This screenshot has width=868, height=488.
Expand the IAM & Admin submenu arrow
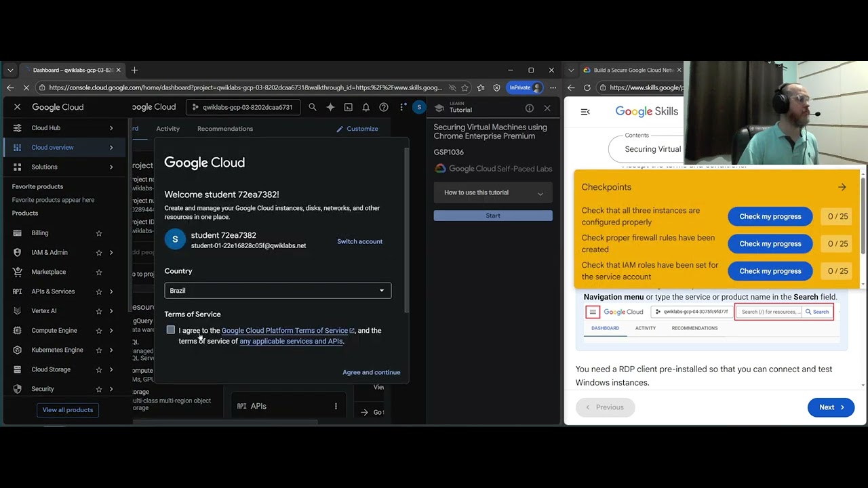(111, 253)
